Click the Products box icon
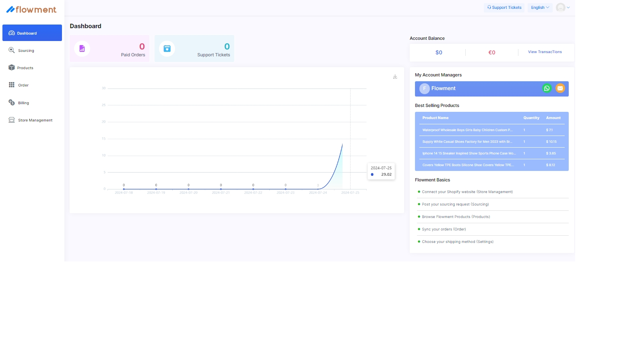This screenshot has height=362, width=644. [12, 68]
